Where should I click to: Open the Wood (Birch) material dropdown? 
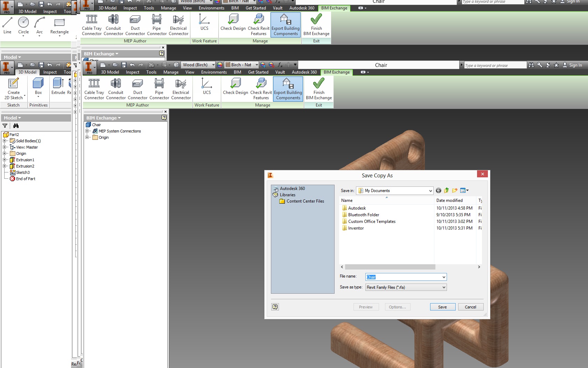click(213, 65)
